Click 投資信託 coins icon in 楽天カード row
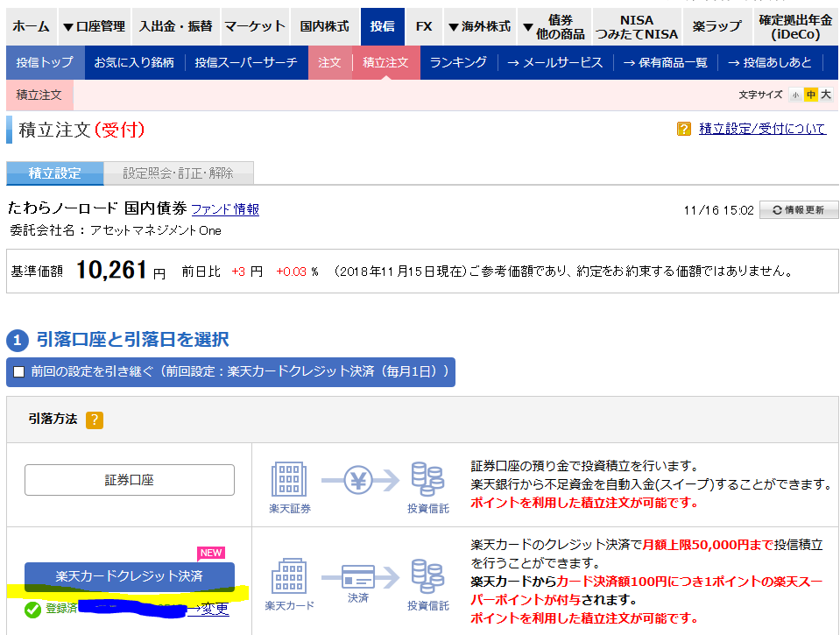Image resolution: width=840 pixels, height=635 pixels. click(427, 575)
